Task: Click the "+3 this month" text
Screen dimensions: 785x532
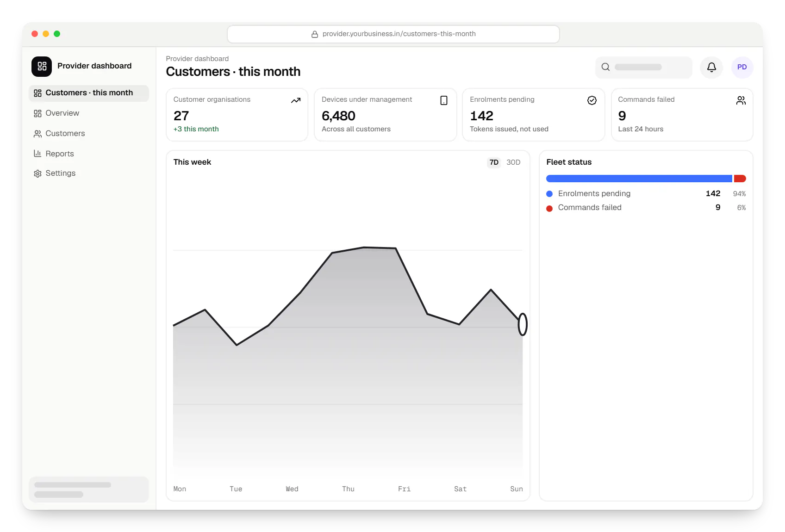Action: pyautogui.click(x=196, y=129)
